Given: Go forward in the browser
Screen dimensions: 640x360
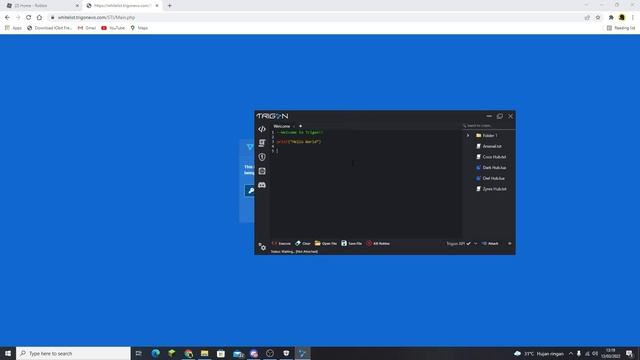Looking at the screenshot, I should (x=18, y=18).
